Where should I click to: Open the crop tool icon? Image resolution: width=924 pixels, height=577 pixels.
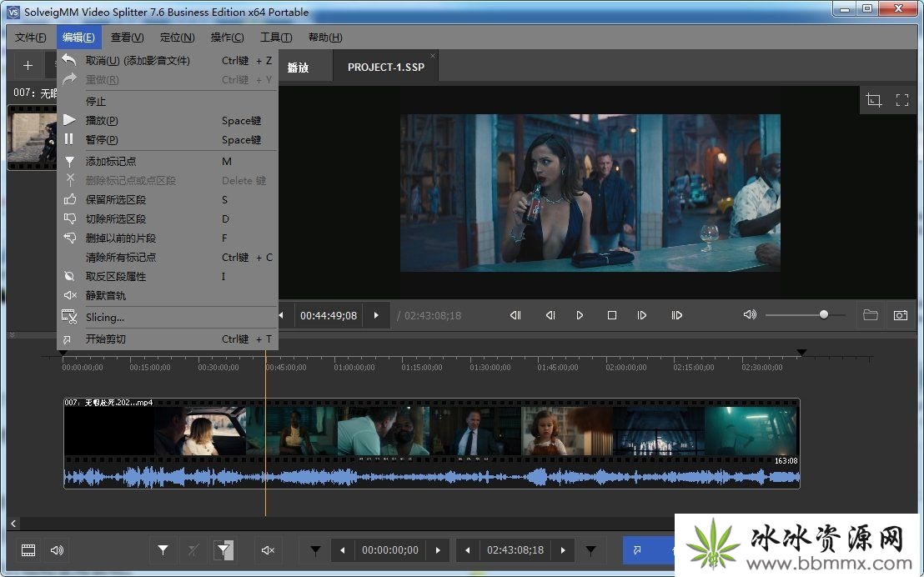[874, 99]
